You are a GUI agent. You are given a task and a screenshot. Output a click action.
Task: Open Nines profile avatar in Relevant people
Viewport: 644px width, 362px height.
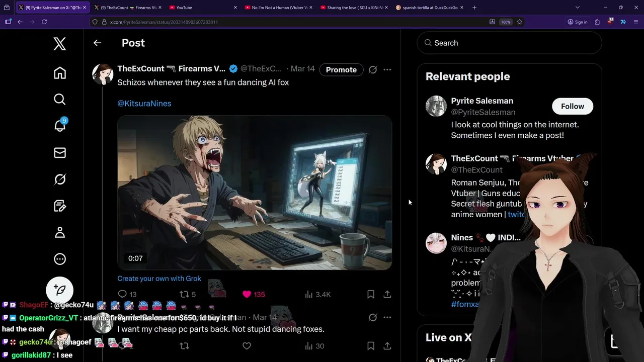pyautogui.click(x=436, y=243)
